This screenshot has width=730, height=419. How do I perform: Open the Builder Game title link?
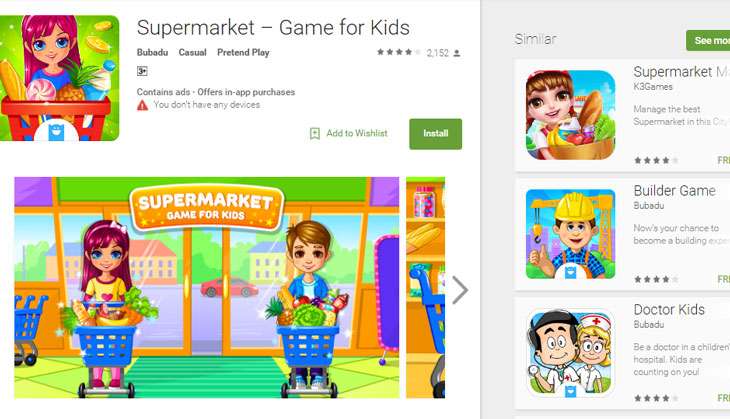[674, 190]
